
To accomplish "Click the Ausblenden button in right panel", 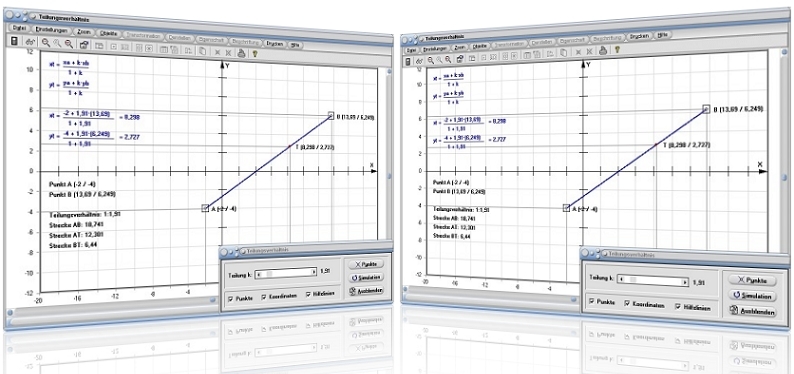I will coord(753,312).
